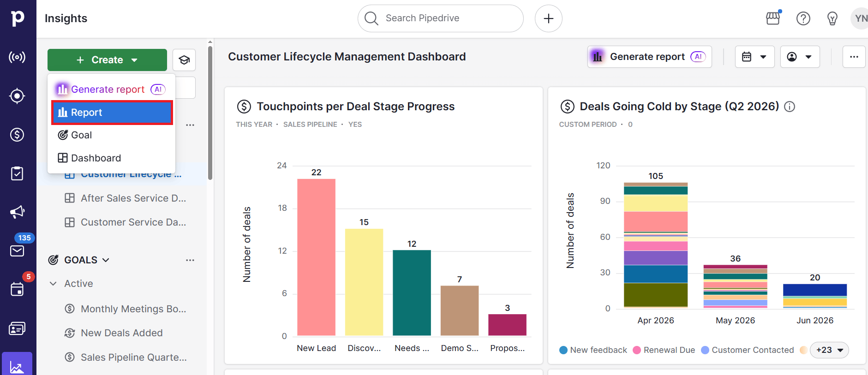Click Deals Going Cold by Stage title
The height and width of the screenshot is (375, 868).
(679, 107)
